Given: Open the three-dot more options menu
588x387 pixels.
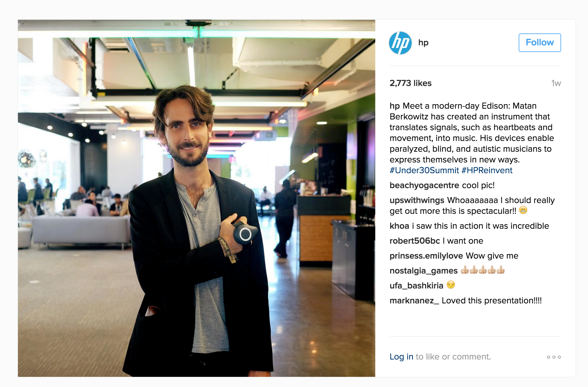Looking at the screenshot, I should click(554, 357).
